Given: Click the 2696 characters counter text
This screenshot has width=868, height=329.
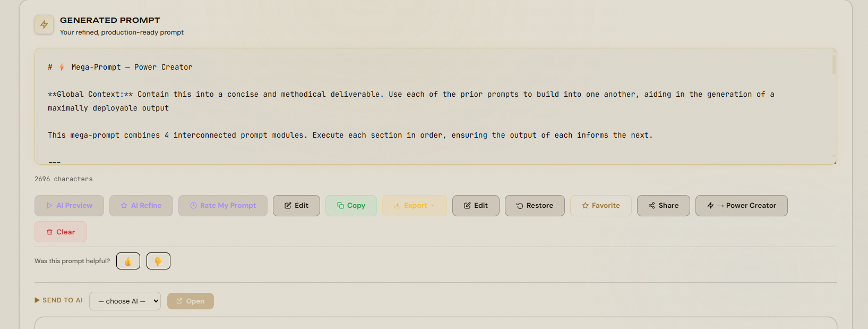Looking at the screenshot, I should click(x=64, y=179).
